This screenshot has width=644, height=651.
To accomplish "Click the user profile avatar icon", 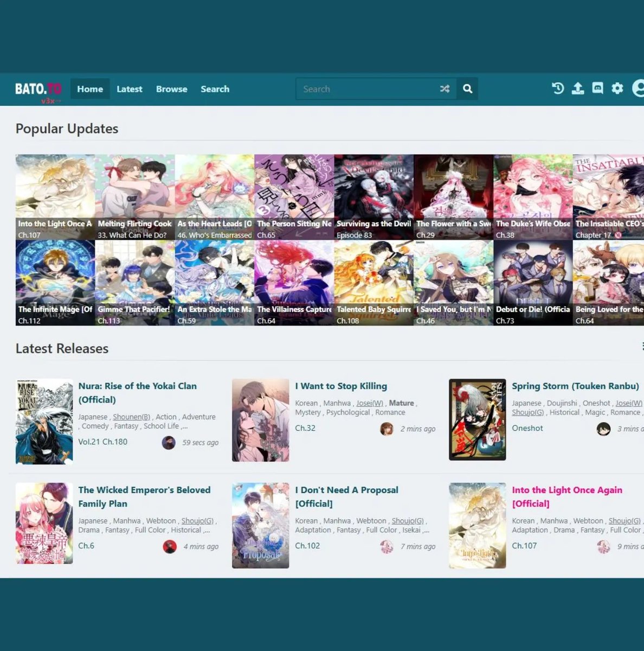I will [639, 88].
